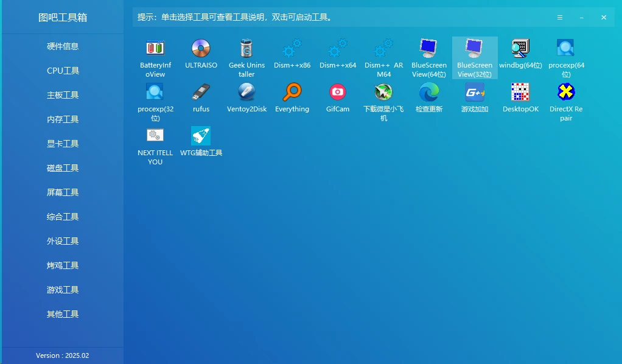Viewport: 622px width, 364px height.
Task: Click the DesktopOK icon
Action: coord(520,93)
